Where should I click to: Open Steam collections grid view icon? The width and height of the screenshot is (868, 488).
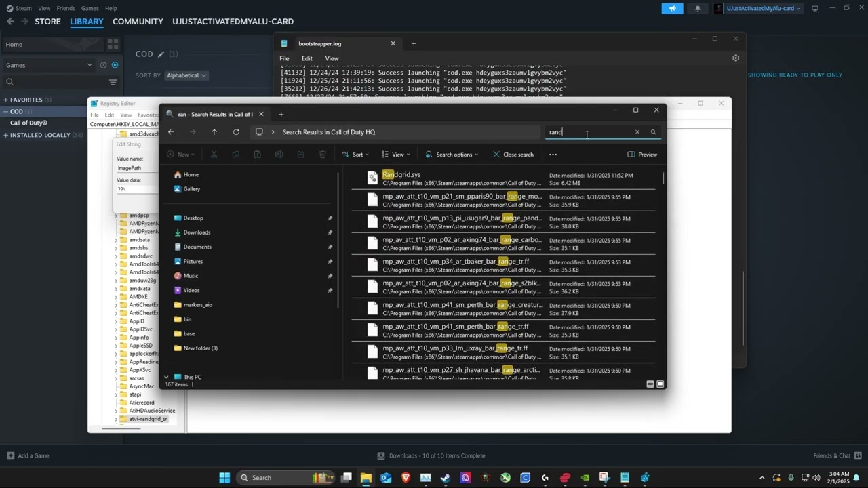pos(113,44)
